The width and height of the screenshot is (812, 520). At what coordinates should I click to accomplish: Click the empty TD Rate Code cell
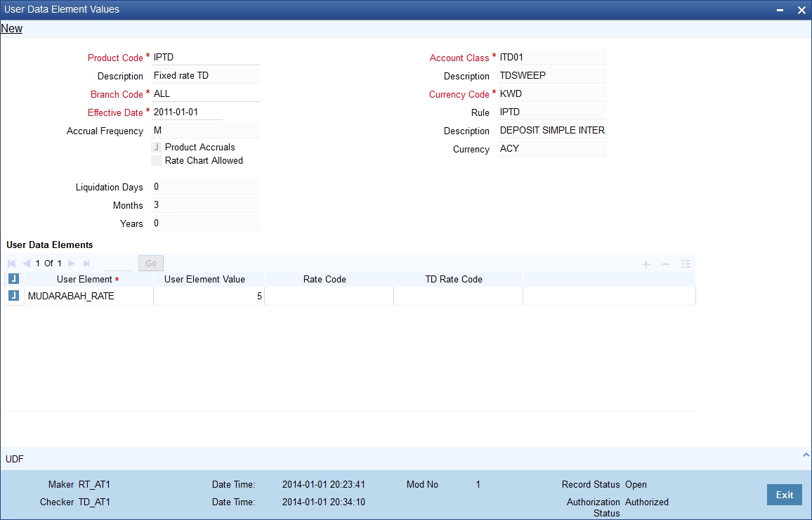coord(458,297)
